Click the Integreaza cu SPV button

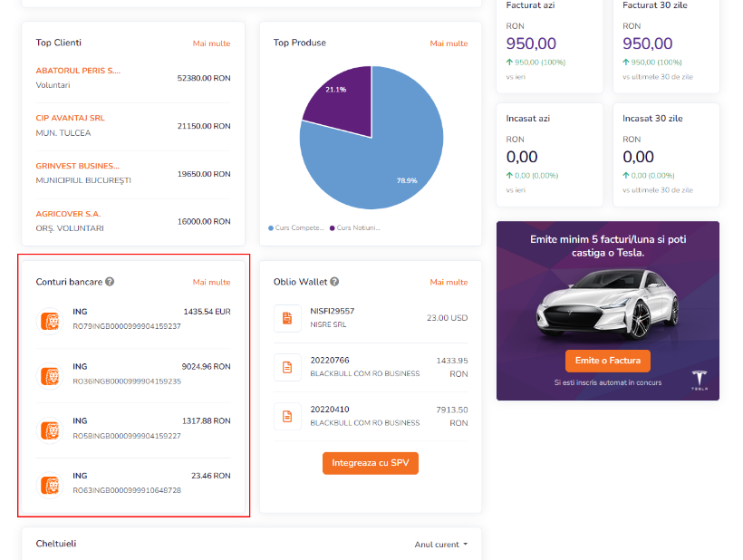click(371, 463)
